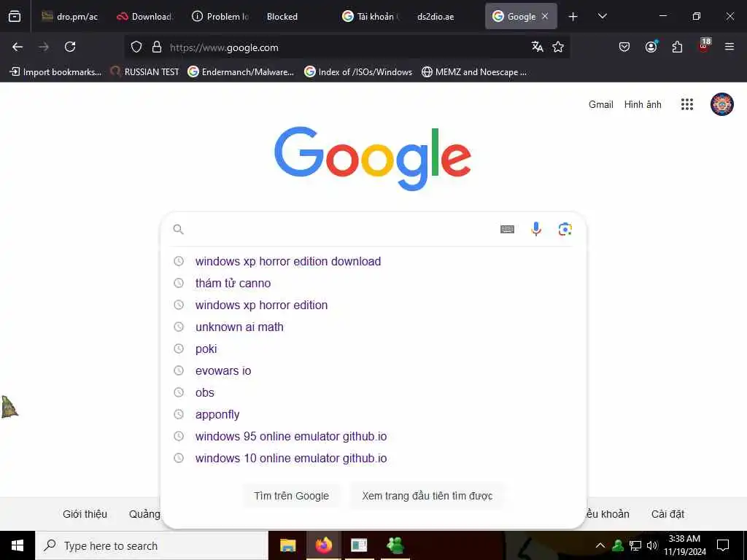Open Index of /ISOs/Windows bookmark
This screenshot has height=560, width=747.
[358, 72]
